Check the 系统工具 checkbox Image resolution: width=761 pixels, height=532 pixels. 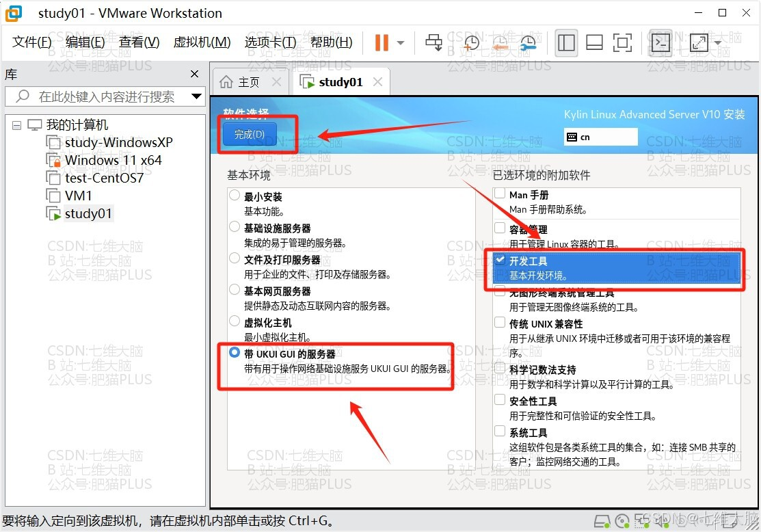click(x=500, y=431)
